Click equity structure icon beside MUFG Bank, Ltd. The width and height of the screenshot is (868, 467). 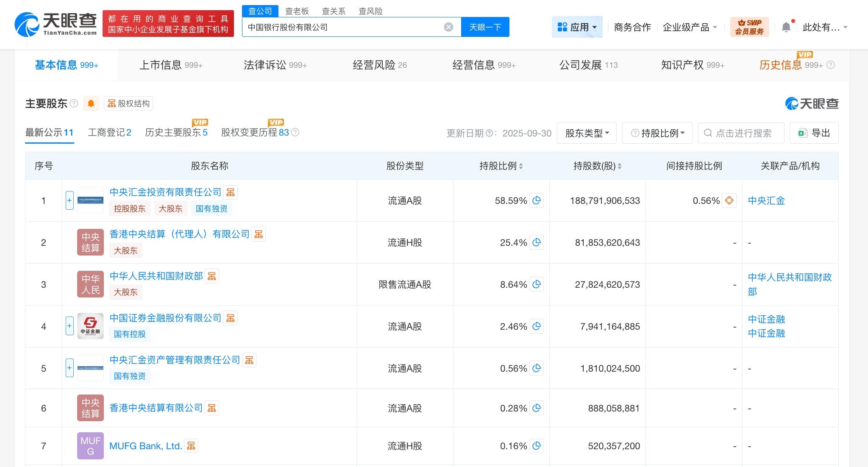[x=191, y=446]
